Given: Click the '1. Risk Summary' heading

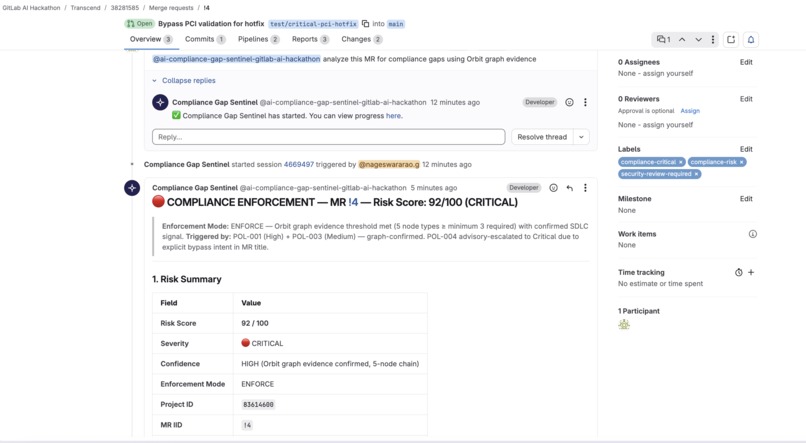Looking at the screenshot, I should [x=187, y=279].
